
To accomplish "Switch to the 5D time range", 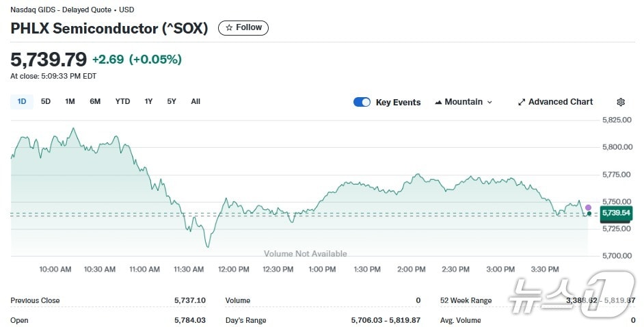I will tap(46, 101).
